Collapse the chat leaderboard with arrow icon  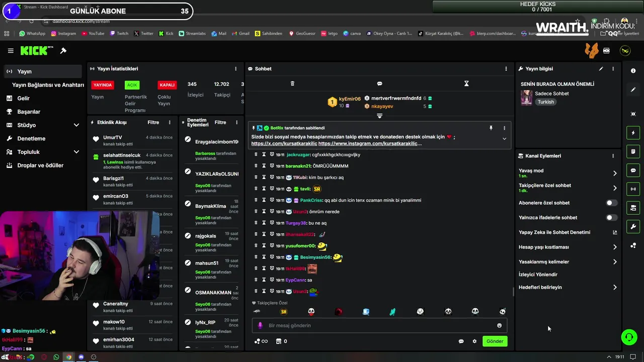point(380,116)
